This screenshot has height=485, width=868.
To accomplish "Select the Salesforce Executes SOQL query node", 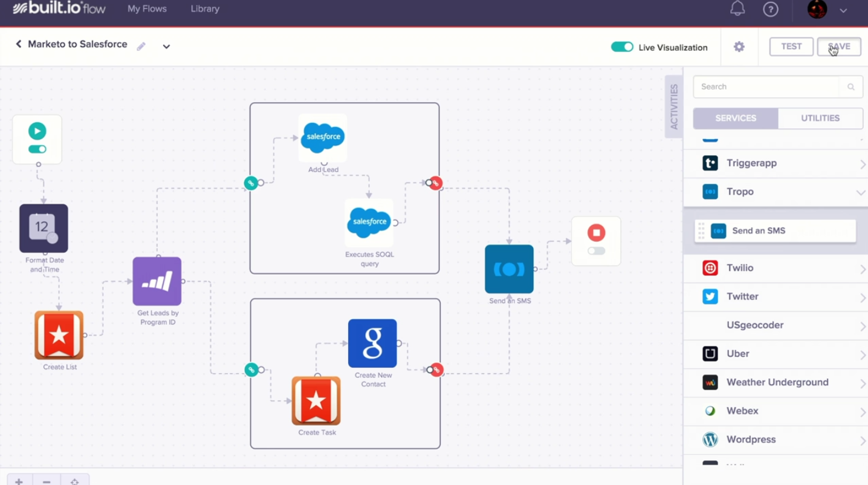I will [369, 223].
